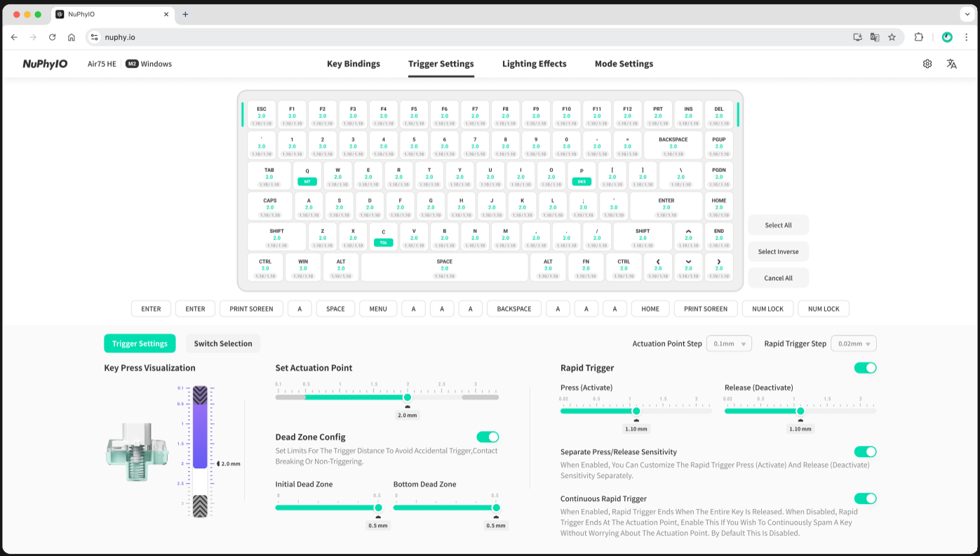Image resolution: width=980 pixels, height=556 pixels.
Task: Open the Actuation Point Step dropdown
Action: [x=729, y=344]
